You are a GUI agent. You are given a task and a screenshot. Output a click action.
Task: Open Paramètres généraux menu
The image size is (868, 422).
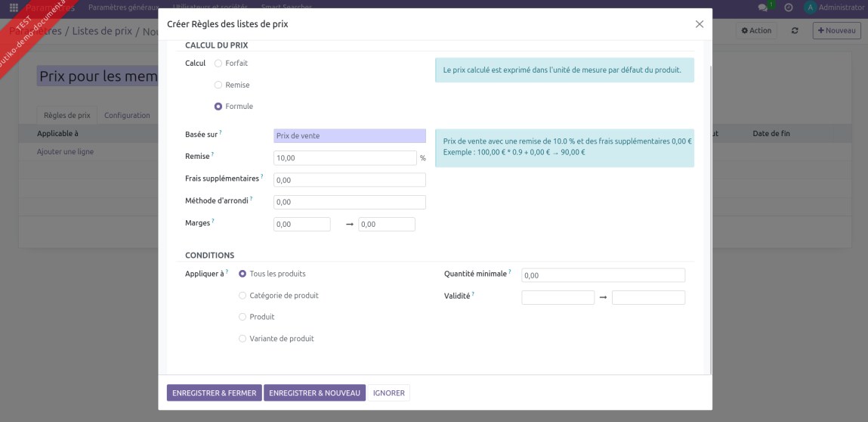click(123, 8)
